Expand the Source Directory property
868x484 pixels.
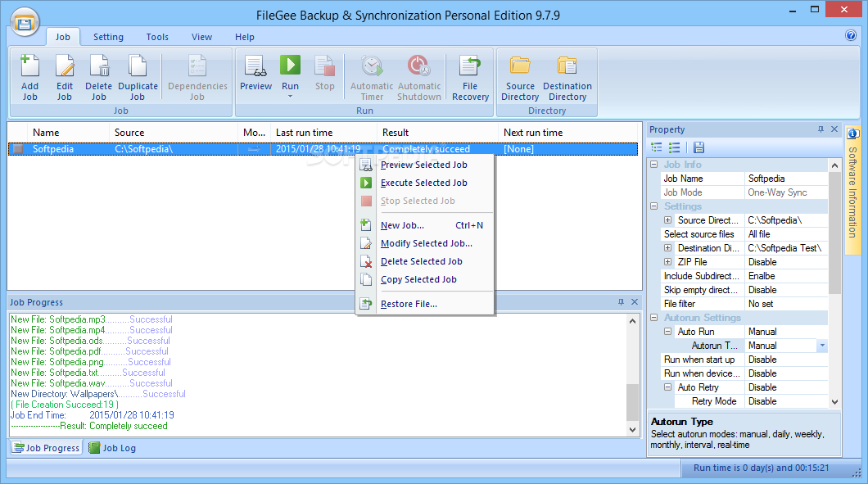[667, 219]
